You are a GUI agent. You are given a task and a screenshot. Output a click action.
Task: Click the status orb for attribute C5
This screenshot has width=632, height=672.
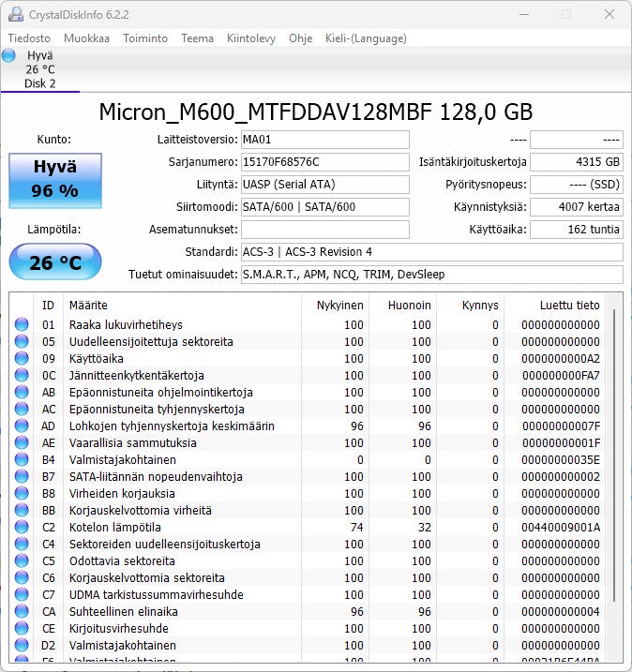(22, 561)
